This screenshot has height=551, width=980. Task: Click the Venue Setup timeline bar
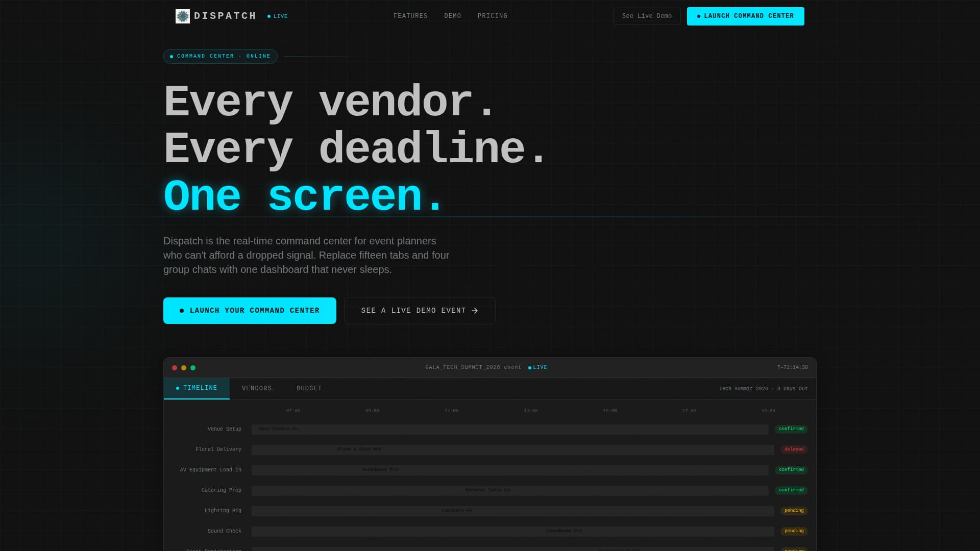(x=510, y=430)
